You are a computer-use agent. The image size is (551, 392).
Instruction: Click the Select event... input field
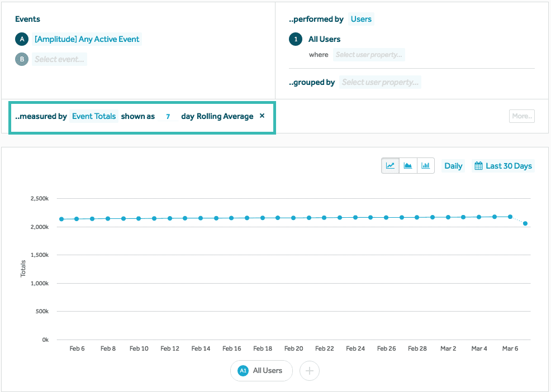pyautogui.click(x=59, y=59)
